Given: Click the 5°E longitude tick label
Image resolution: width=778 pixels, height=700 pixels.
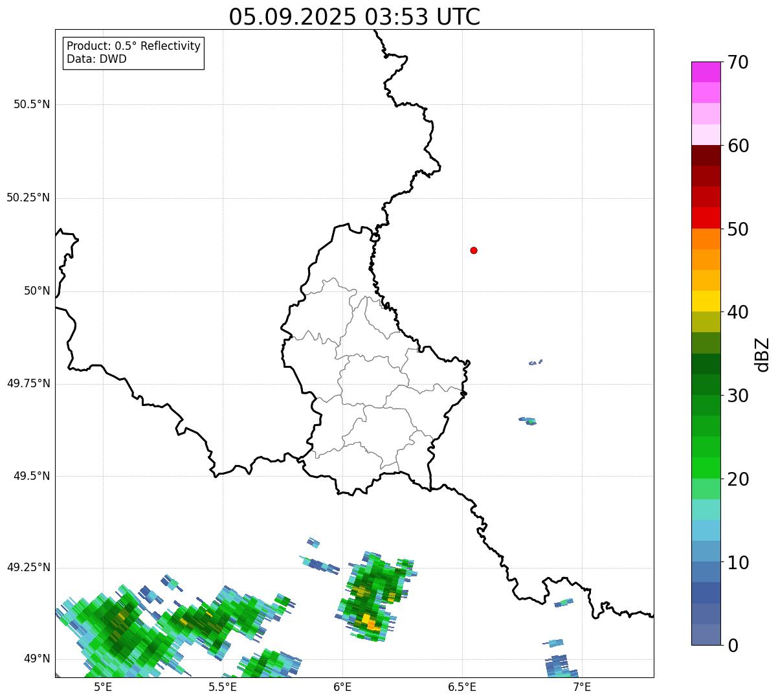Looking at the screenshot, I should 103,686.
